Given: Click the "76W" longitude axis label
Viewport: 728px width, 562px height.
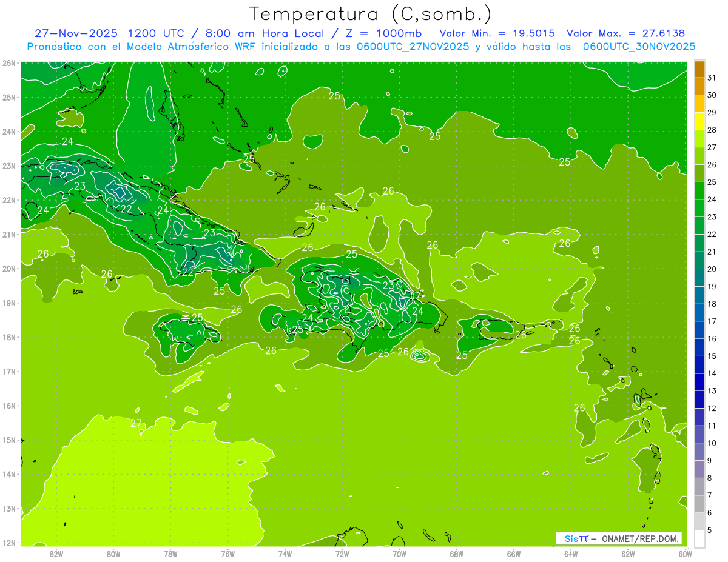Looking at the screenshot, I should pos(227,554).
